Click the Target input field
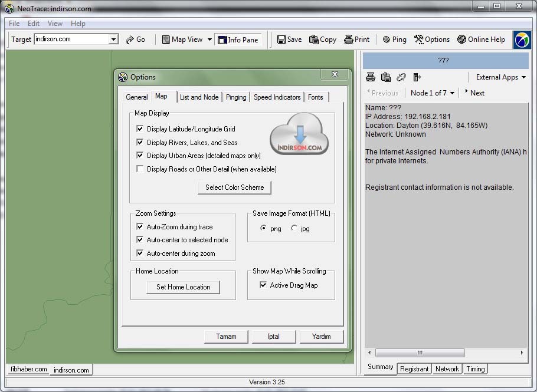This screenshot has width=537, height=392. click(71, 39)
